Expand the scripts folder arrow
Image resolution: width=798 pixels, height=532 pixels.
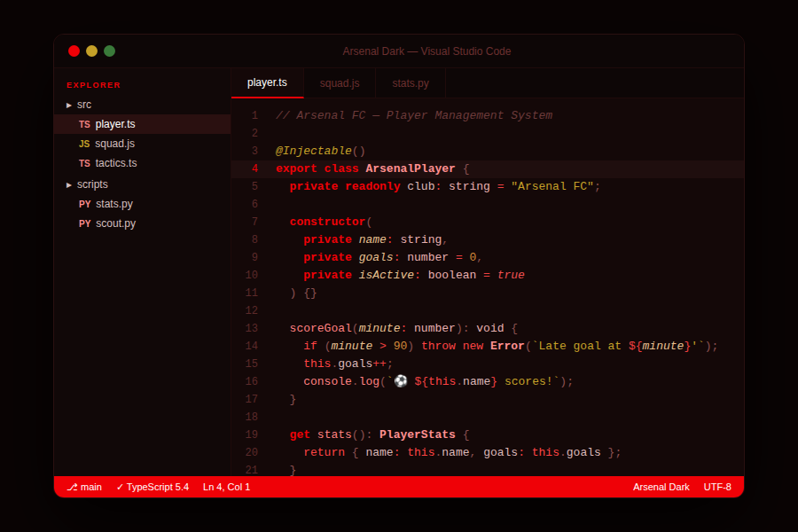click(x=68, y=185)
